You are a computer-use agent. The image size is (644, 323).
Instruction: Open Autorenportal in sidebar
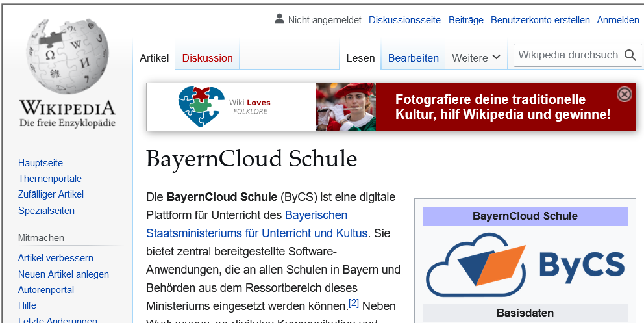(x=46, y=290)
